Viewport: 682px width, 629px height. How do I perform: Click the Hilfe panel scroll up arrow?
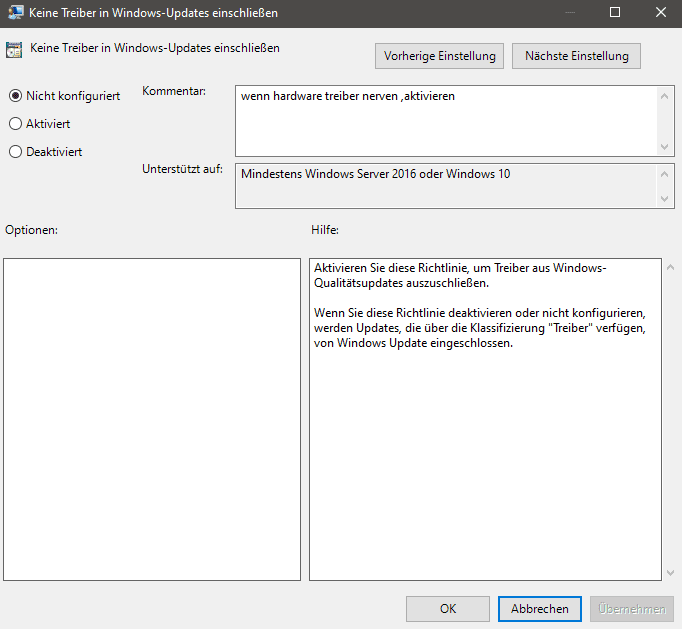[670, 268]
